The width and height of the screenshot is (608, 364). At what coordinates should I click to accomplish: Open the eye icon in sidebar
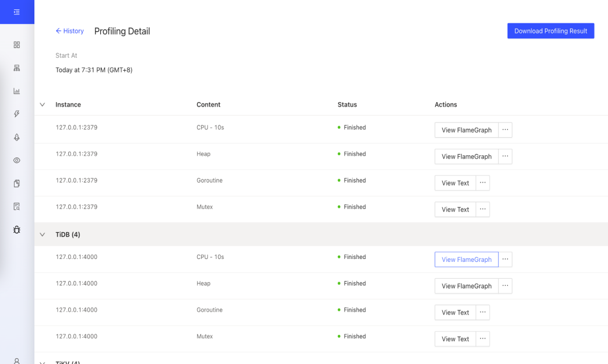point(17,160)
